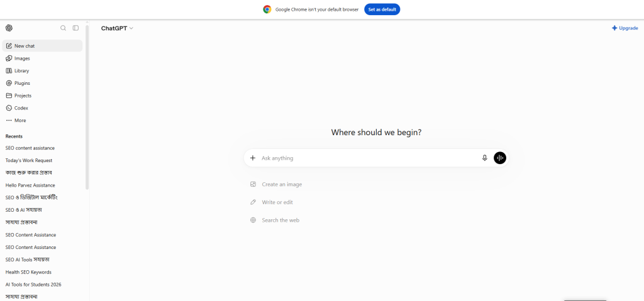Click the ChatGPT logo icon in sidebar

coord(9,28)
